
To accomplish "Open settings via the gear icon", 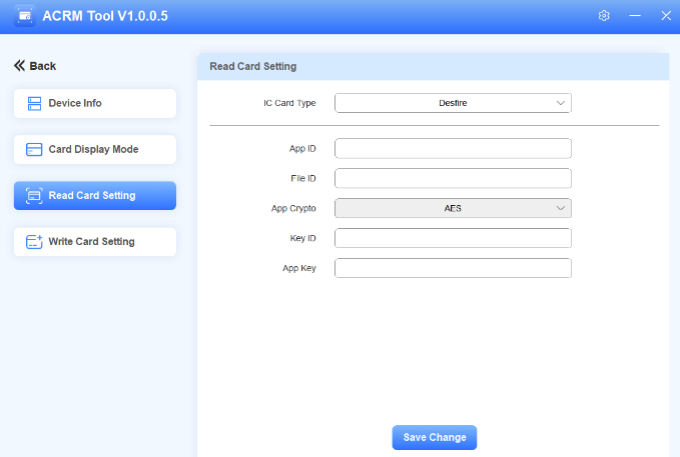I will click(x=604, y=16).
